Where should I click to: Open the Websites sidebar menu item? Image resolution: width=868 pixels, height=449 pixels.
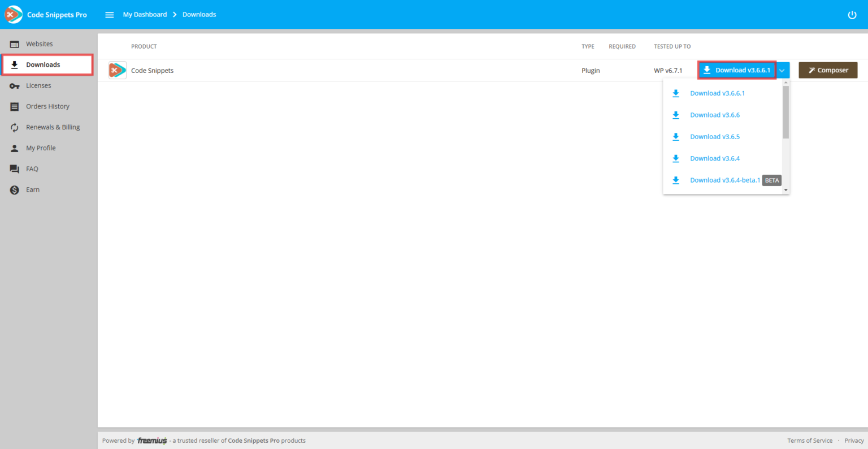47,44
